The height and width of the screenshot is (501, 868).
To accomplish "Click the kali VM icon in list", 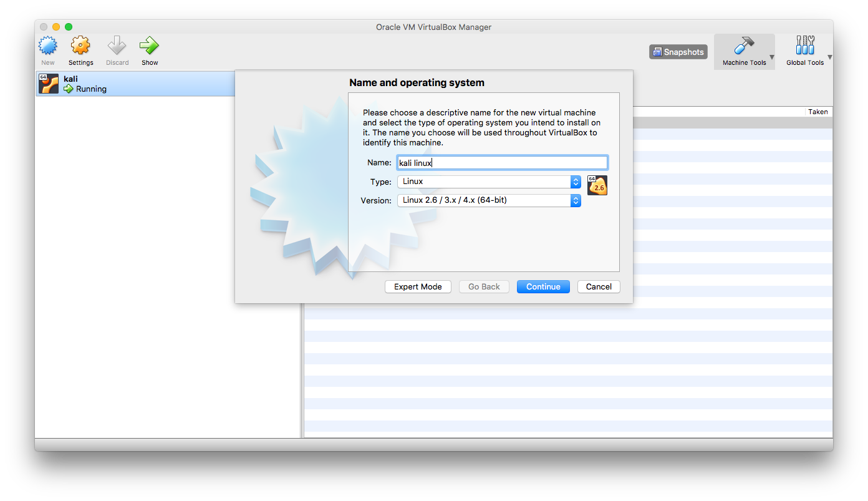I will [x=49, y=84].
